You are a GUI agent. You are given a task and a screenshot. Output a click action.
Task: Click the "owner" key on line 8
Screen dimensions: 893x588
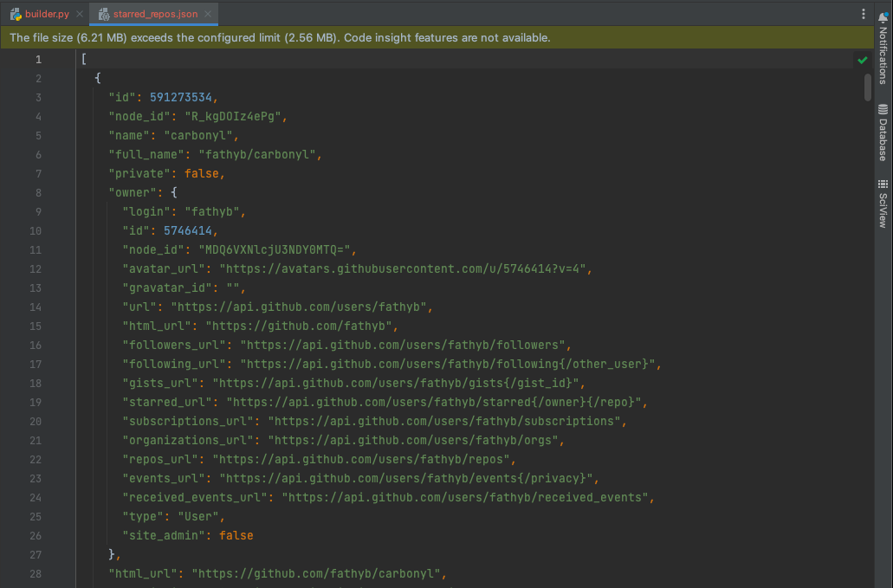pos(133,193)
